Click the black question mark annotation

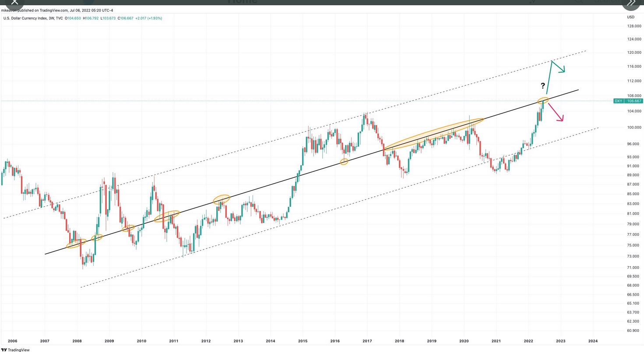pyautogui.click(x=543, y=86)
